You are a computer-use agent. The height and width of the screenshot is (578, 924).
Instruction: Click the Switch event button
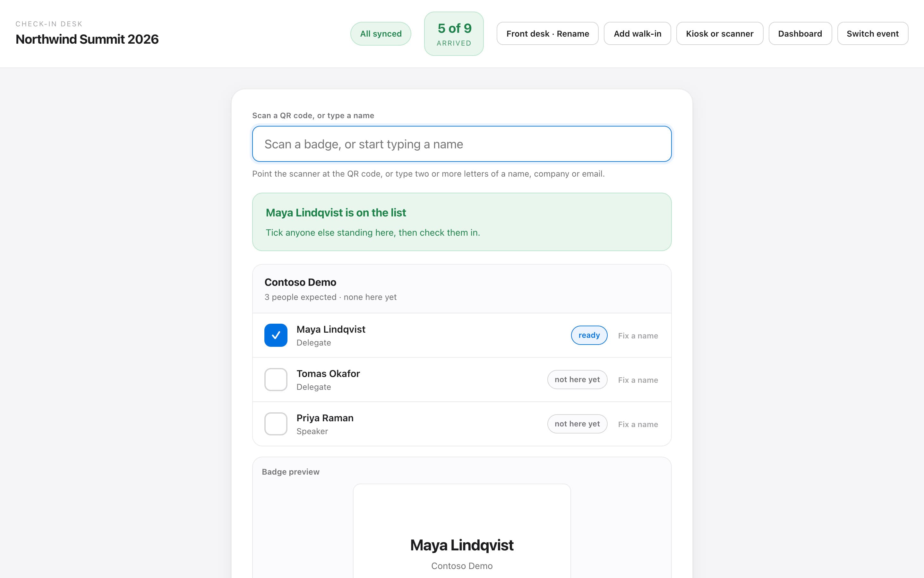(872, 34)
